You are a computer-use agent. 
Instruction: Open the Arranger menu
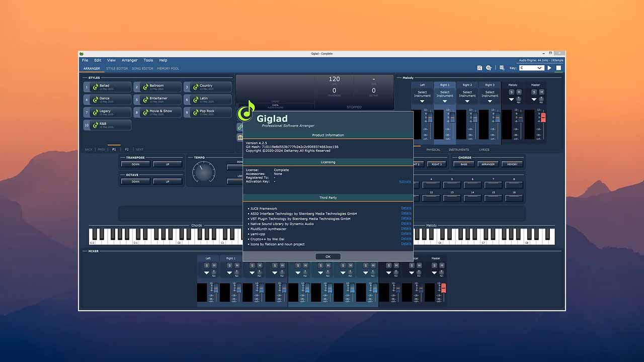tap(129, 60)
